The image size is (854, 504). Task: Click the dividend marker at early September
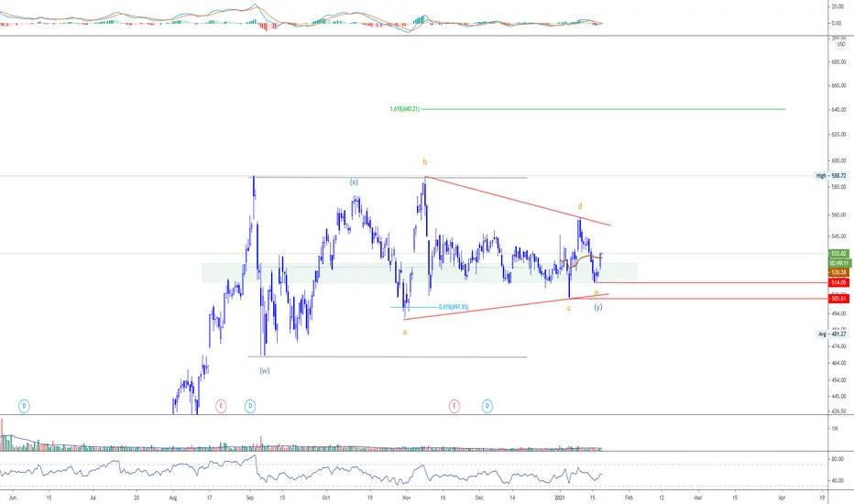click(250, 406)
